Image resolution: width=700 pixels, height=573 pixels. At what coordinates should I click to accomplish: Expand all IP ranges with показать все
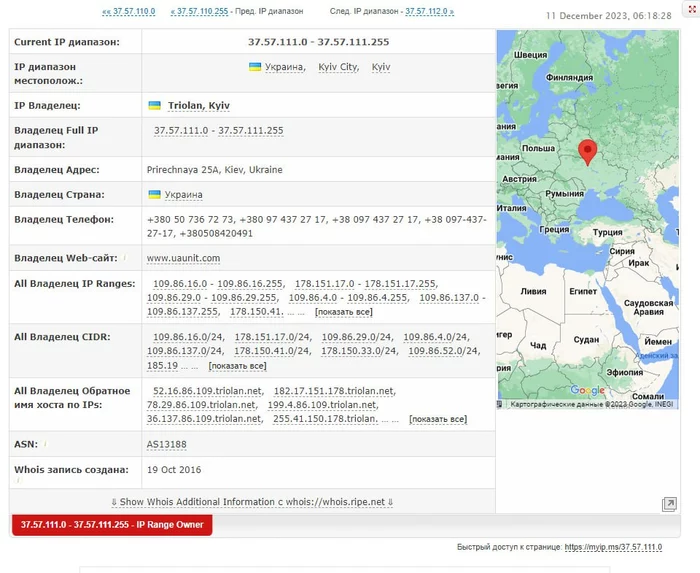[344, 312]
